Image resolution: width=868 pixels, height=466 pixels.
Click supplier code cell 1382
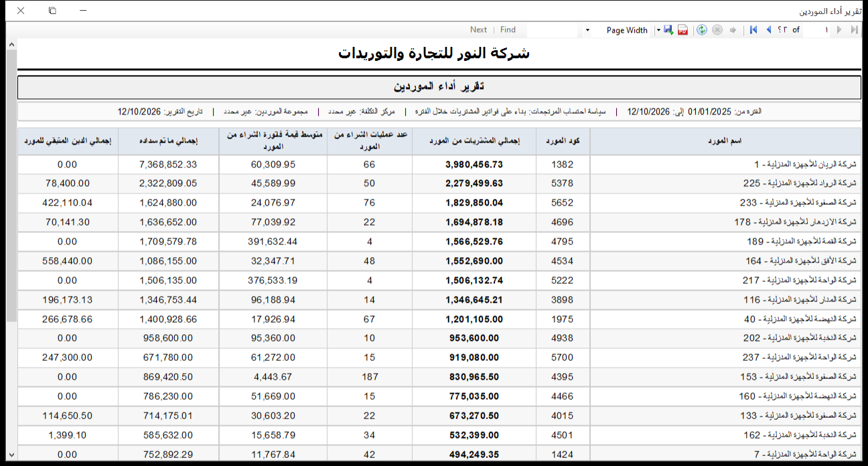tap(563, 164)
